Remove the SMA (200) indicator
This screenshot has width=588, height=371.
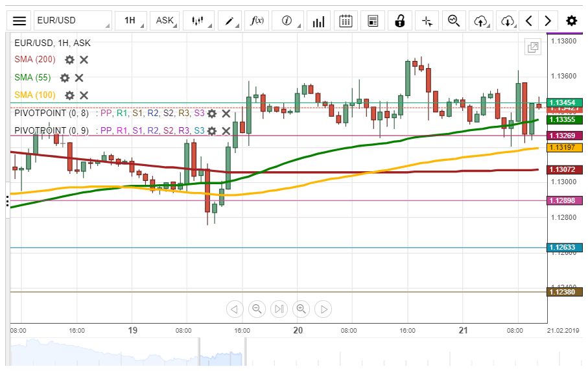point(84,60)
